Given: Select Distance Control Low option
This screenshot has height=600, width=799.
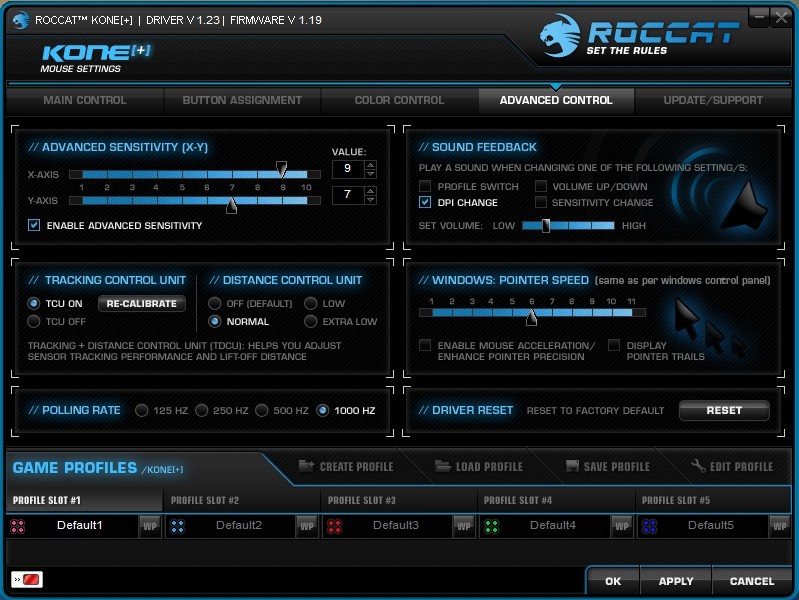Looking at the screenshot, I should click(311, 303).
